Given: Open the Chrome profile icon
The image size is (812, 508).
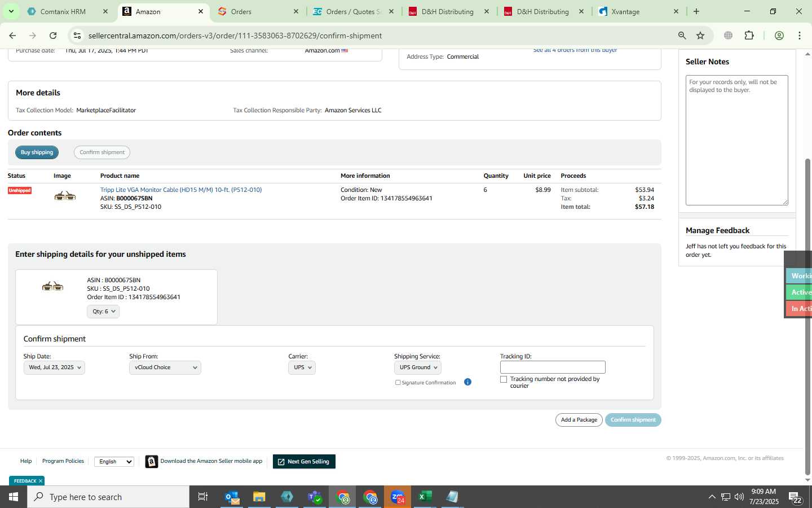Looking at the screenshot, I should [779, 36].
